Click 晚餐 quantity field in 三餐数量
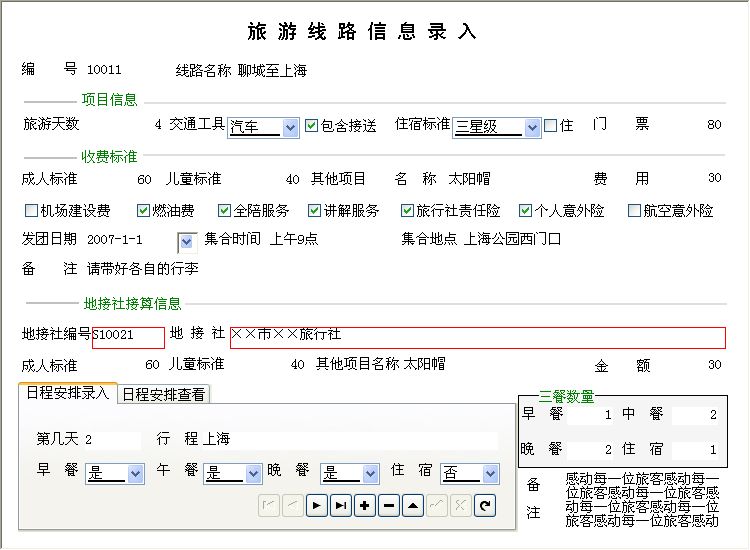750x550 pixels. pos(590,450)
